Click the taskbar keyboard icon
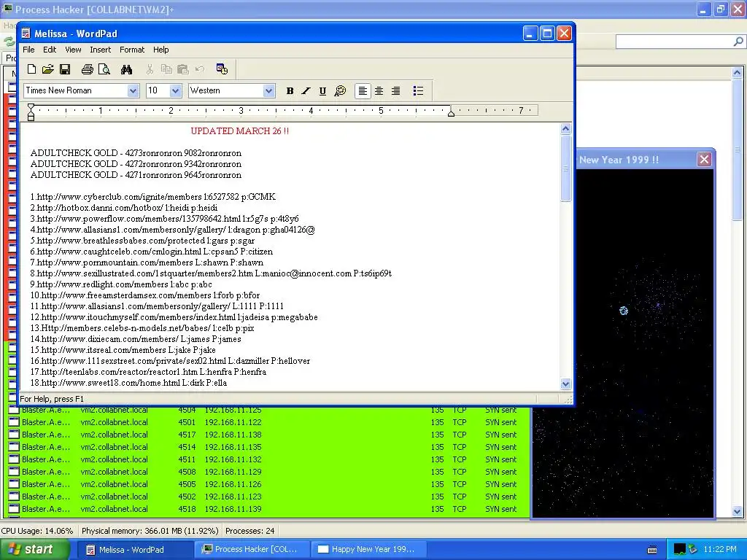 652,550
